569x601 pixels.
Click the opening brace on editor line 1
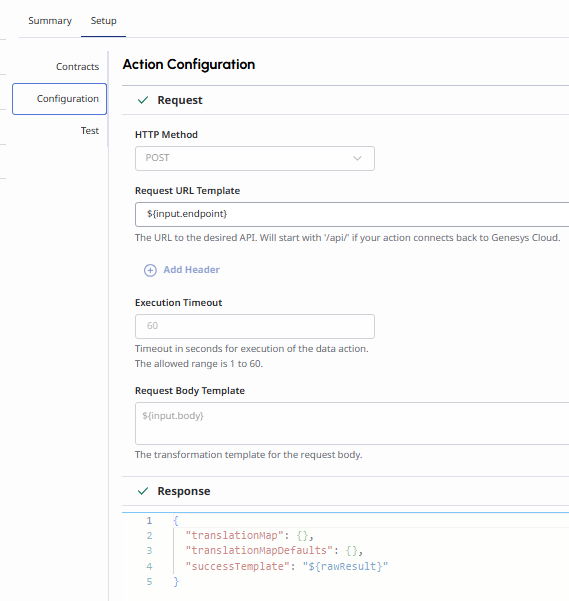pos(176,521)
